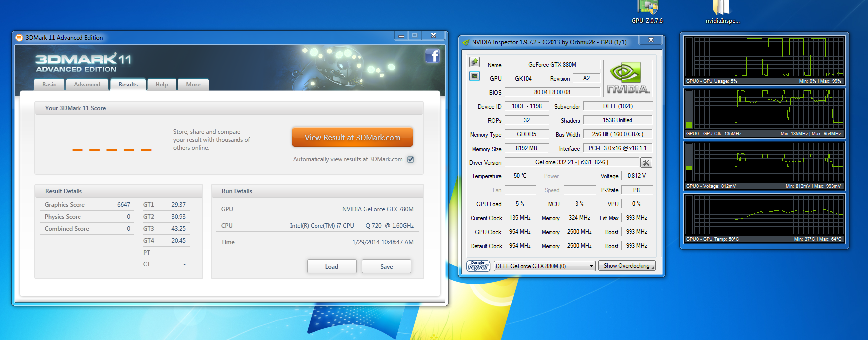Switch to the Basic tab
868x340 pixels.
click(49, 85)
